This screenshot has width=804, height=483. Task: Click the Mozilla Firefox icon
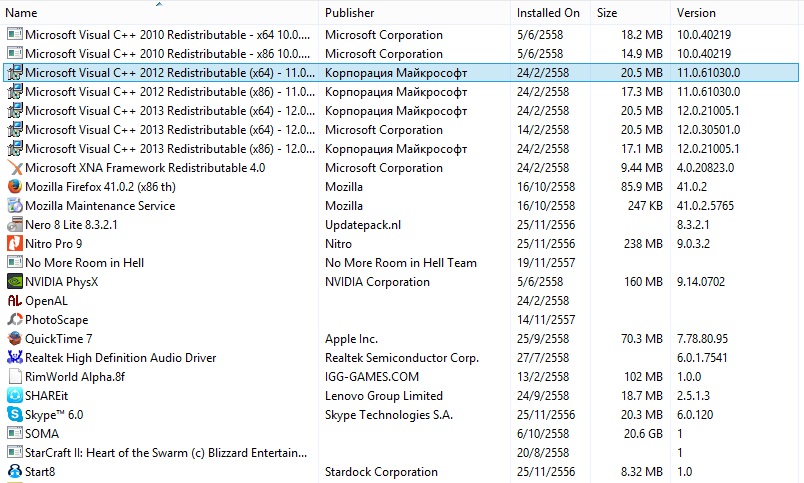(15, 186)
